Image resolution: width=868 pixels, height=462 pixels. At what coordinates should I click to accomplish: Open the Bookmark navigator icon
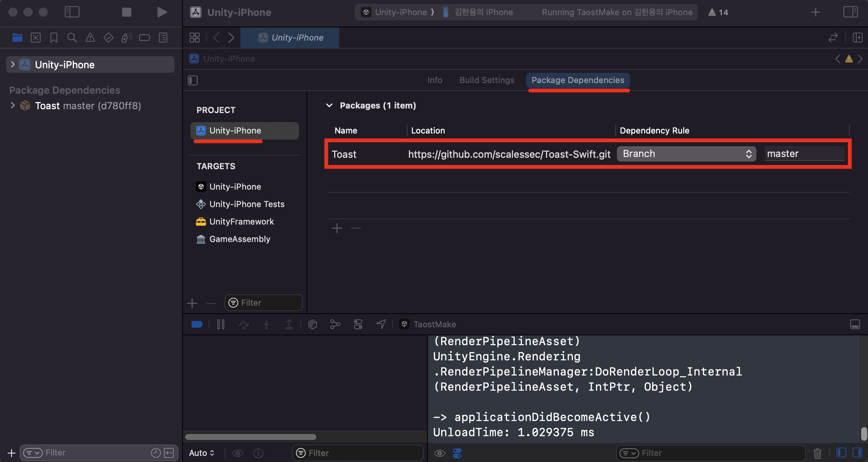pyautogui.click(x=54, y=38)
